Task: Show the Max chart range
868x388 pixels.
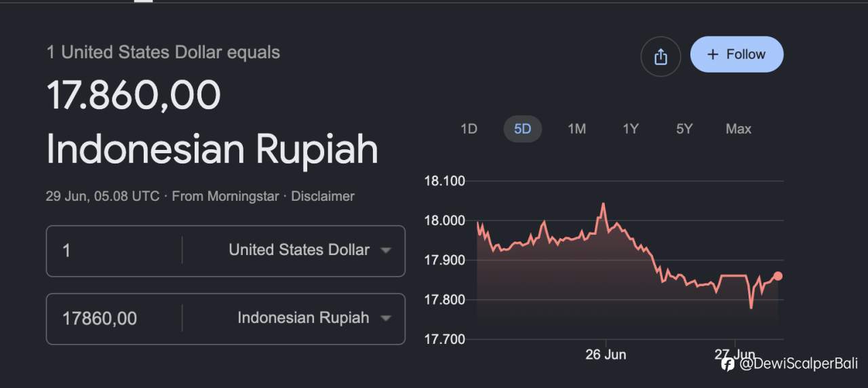Action: point(738,129)
